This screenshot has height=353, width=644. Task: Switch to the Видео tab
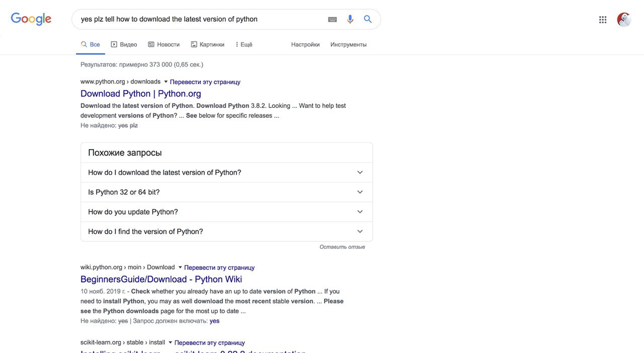124,44
